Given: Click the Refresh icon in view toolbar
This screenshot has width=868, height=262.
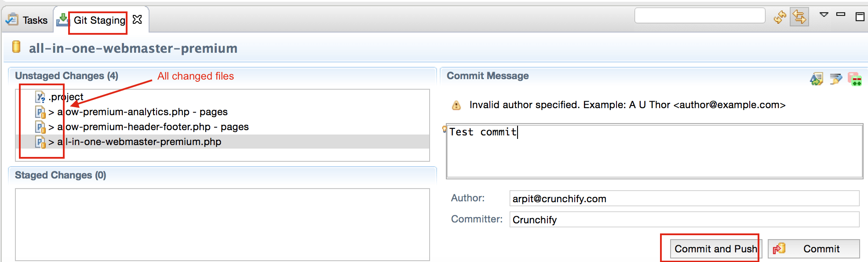Looking at the screenshot, I should [780, 17].
